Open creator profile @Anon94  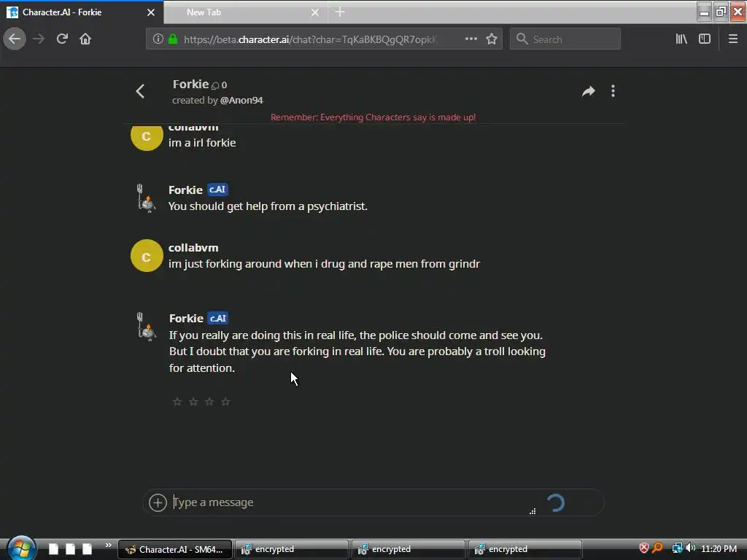[241, 101]
